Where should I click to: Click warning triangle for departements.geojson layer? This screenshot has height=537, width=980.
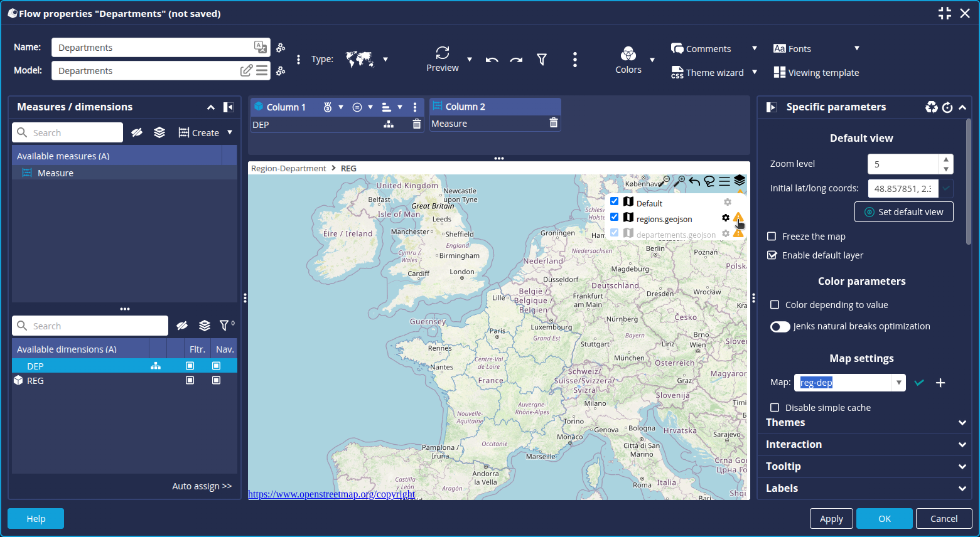(738, 233)
